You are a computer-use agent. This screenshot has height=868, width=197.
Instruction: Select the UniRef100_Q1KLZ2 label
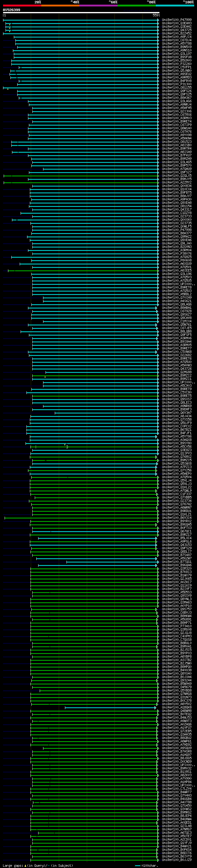click(177, 487)
